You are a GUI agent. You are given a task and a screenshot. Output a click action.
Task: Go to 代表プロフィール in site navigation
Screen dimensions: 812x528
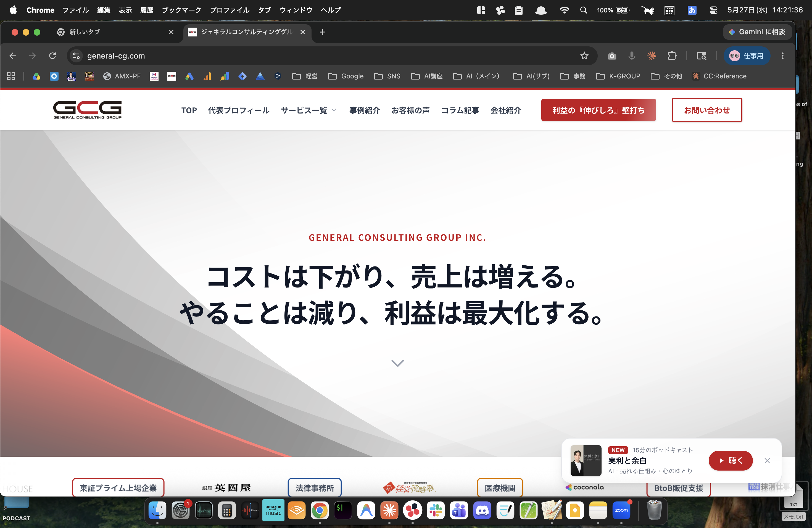pos(239,110)
